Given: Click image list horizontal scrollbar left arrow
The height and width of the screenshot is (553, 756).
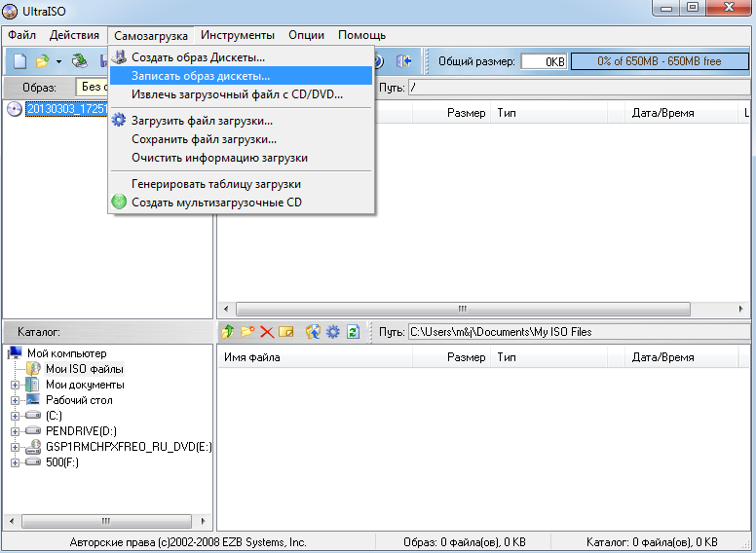Looking at the screenshot, I should coord(227,309).
